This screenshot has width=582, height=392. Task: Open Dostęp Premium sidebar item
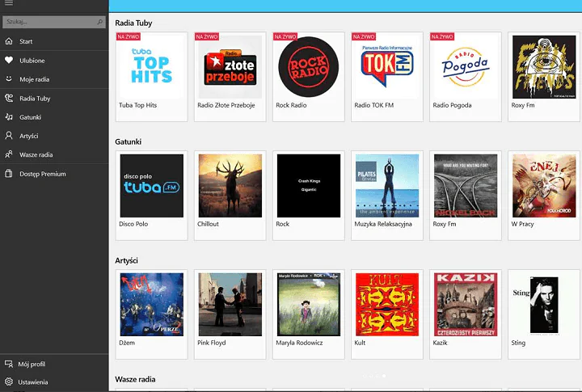click(x=54, y=173)
